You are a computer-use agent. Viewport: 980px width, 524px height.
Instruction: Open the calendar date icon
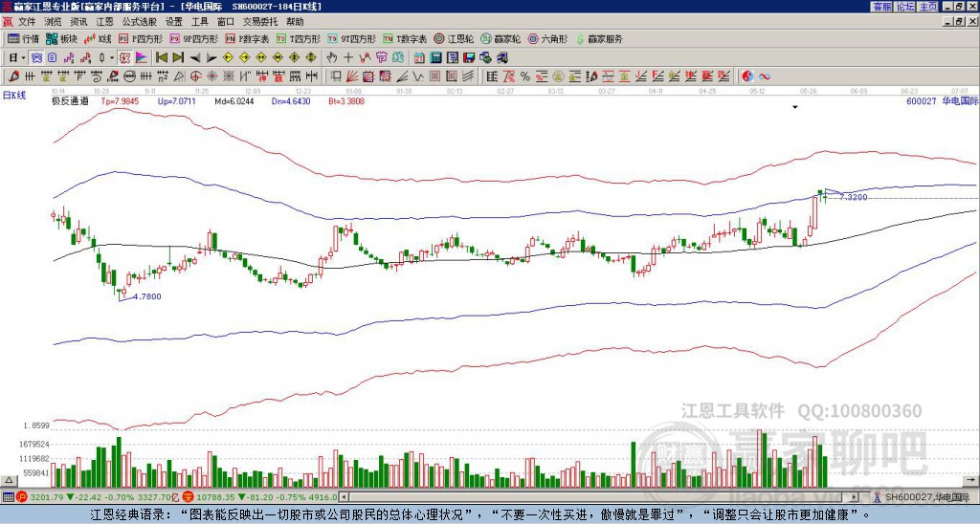pyautogui.click(x=419, y=58)
